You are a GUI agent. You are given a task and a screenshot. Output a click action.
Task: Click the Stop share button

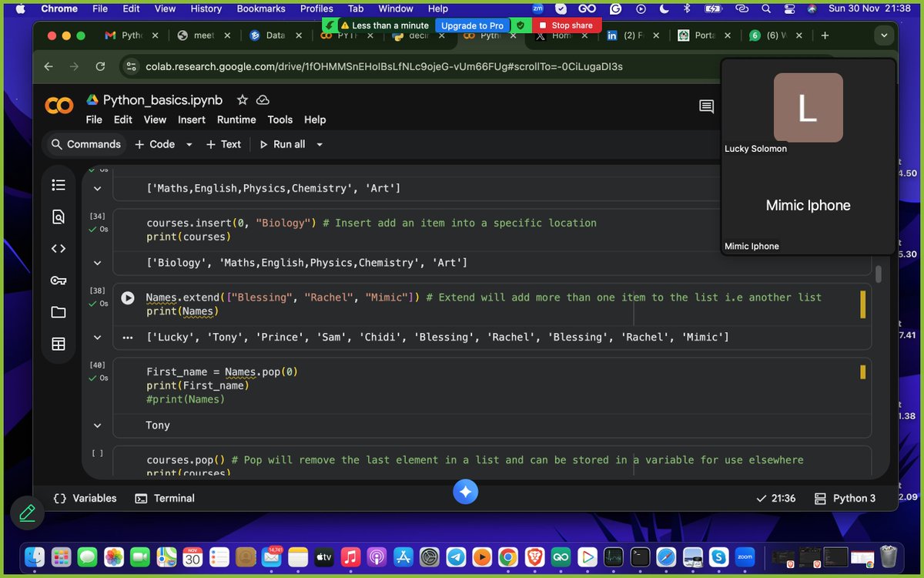point(565,25)
